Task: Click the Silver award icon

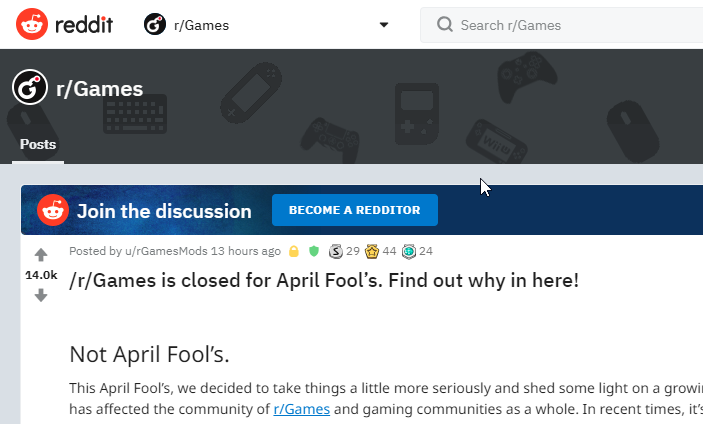Action: [x=335, y=251]
